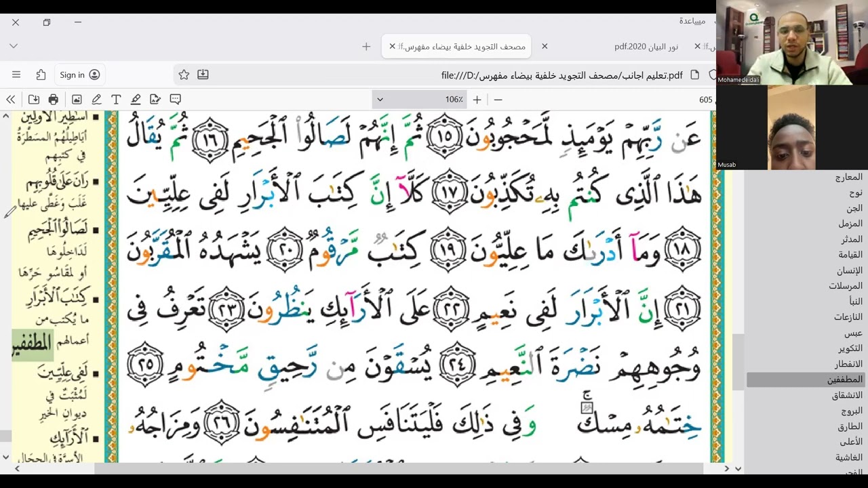Image resolution: width=868 pixels, height=488 pixels.
Task: Bookmark this page with the star icon
Action: pyautogui.click(x=184, y=75)
